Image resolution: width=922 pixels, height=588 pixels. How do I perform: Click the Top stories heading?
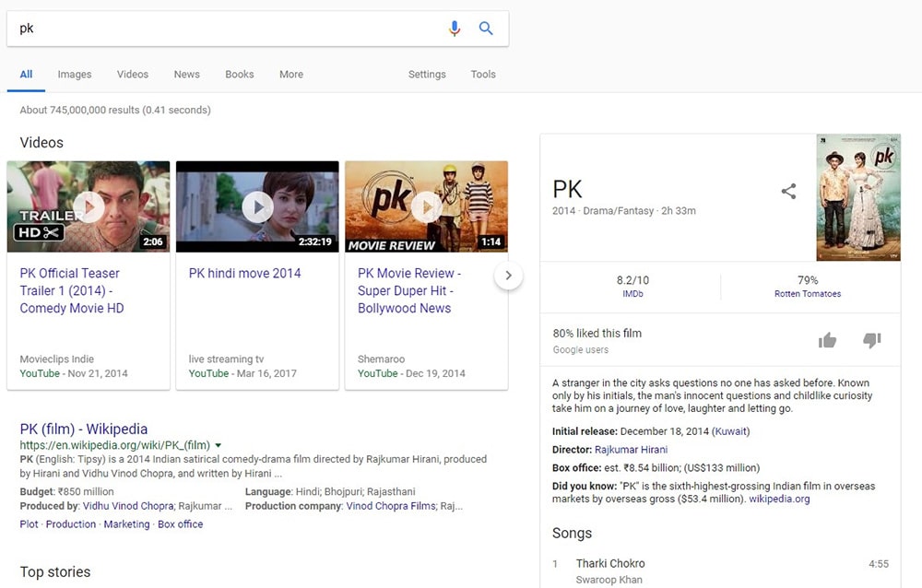click(55, 571)
